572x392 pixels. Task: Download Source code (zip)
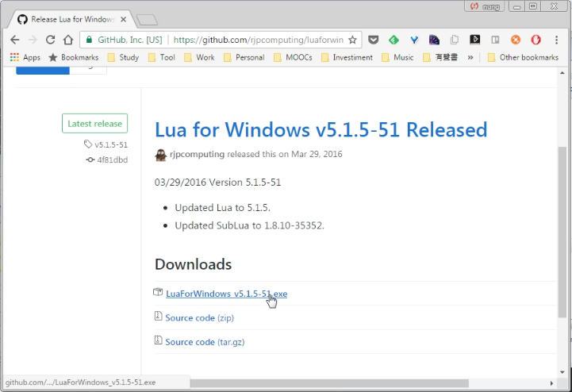coord(200,318)
